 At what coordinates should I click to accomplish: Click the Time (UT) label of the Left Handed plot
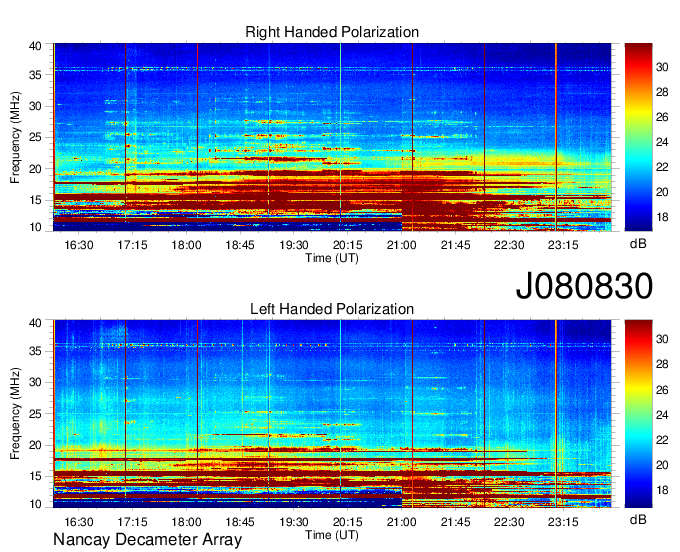(332, 535)
